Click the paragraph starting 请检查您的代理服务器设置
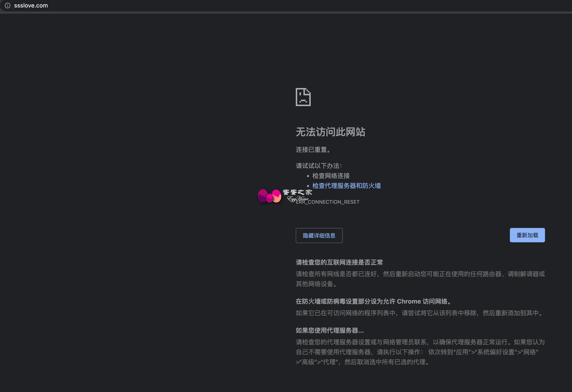This screenshot has height=392, width=572. coord(420,352)
